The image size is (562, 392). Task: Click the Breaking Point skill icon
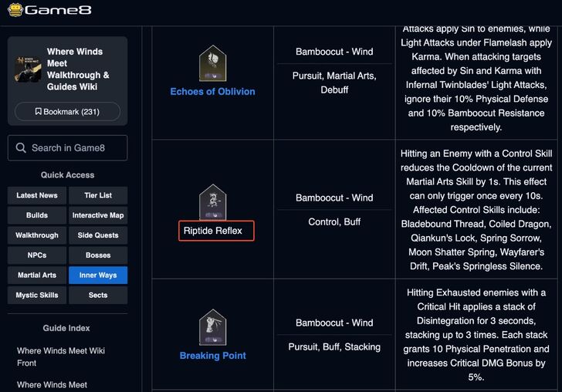[x=212, y=327]
